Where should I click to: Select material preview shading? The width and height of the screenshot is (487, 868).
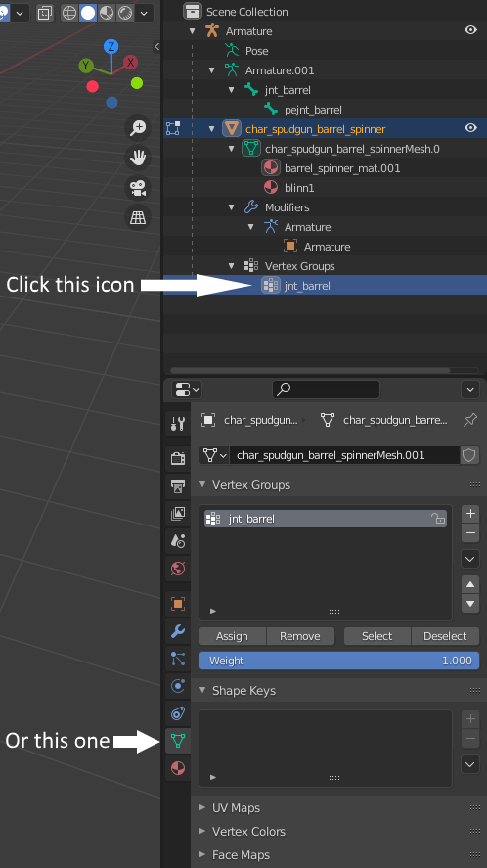107,13
